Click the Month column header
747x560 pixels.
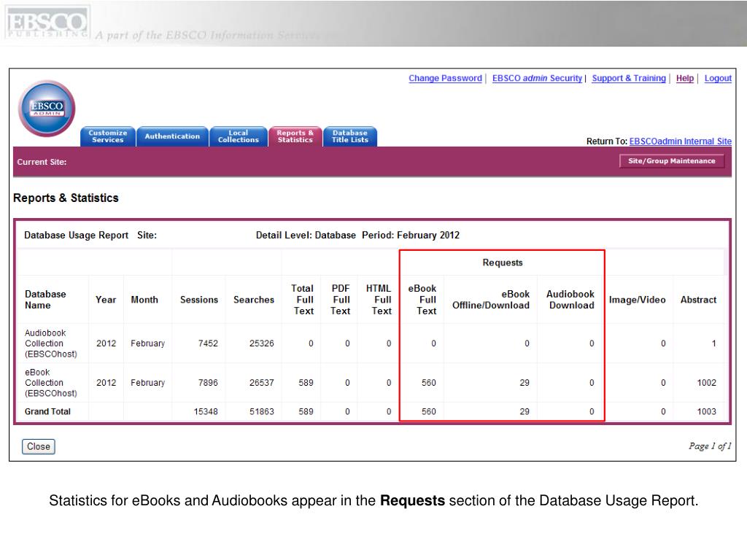pyautogui.click(x=144, y=300)
